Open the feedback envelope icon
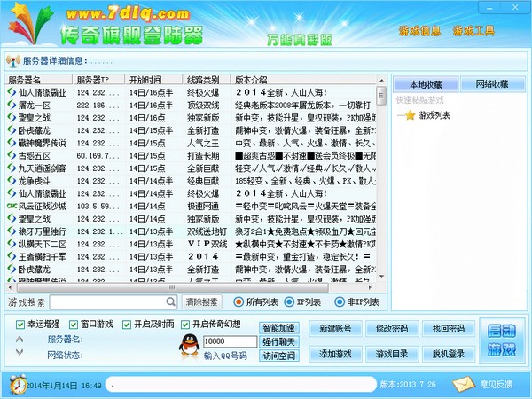 pyautogui.click(x=463, y=384)
